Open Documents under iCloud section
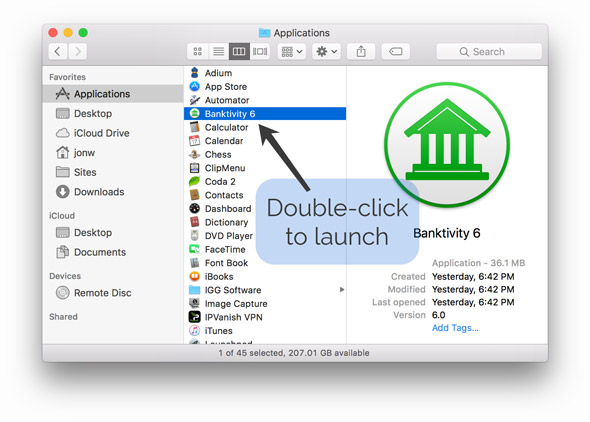The image size is (590, 422). (113, 252)
